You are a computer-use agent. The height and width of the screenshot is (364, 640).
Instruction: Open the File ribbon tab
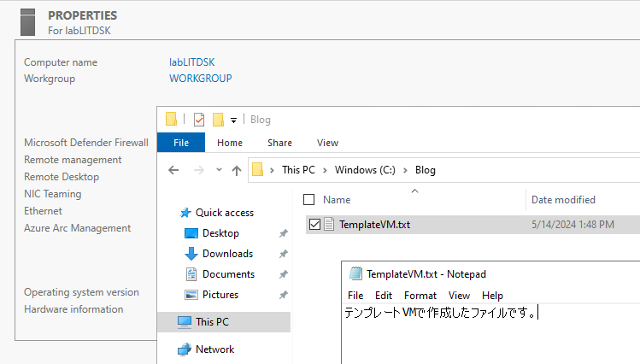(181, 143)
